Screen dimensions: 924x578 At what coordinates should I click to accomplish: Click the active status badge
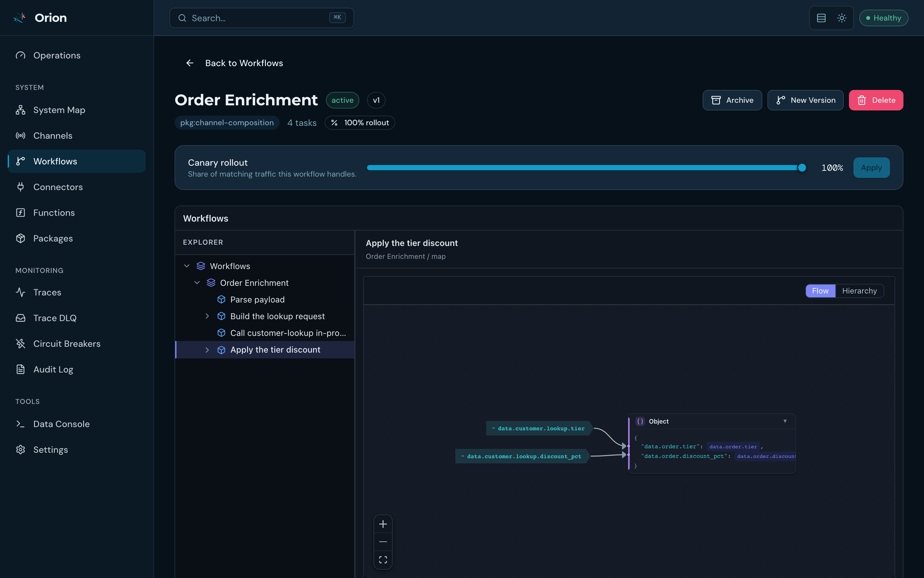(x=343, y=100)
